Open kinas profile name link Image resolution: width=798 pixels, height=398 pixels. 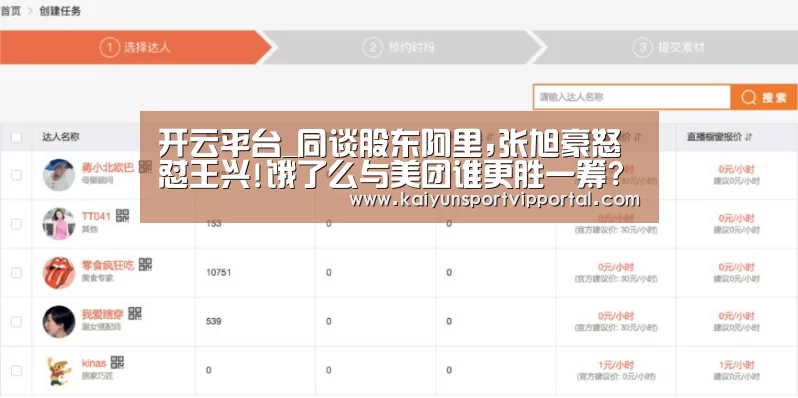click(94, 363)
